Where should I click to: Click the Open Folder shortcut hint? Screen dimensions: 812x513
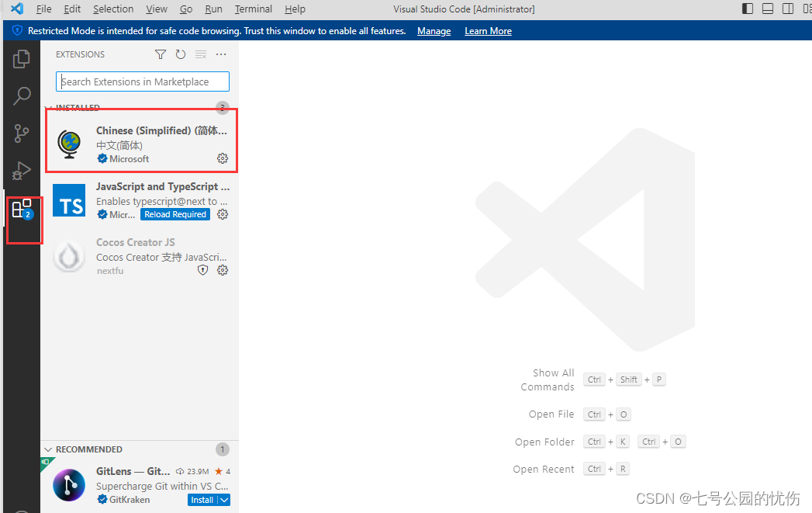[601, 442]
